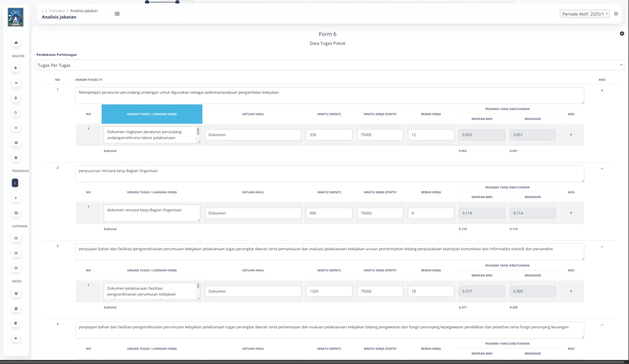Toggle the hamburger sidebar menu
Screen dimensions: 629x364
pos(117,14)
